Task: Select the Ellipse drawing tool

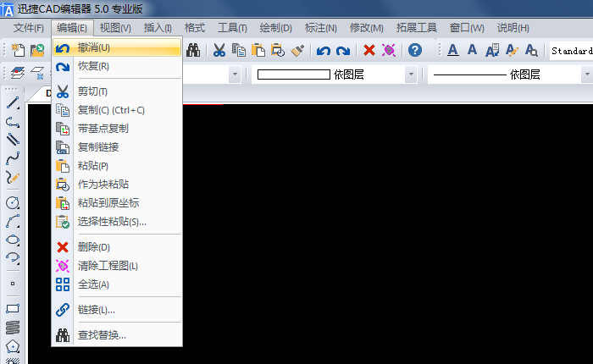Action: (x=13, y=240)
